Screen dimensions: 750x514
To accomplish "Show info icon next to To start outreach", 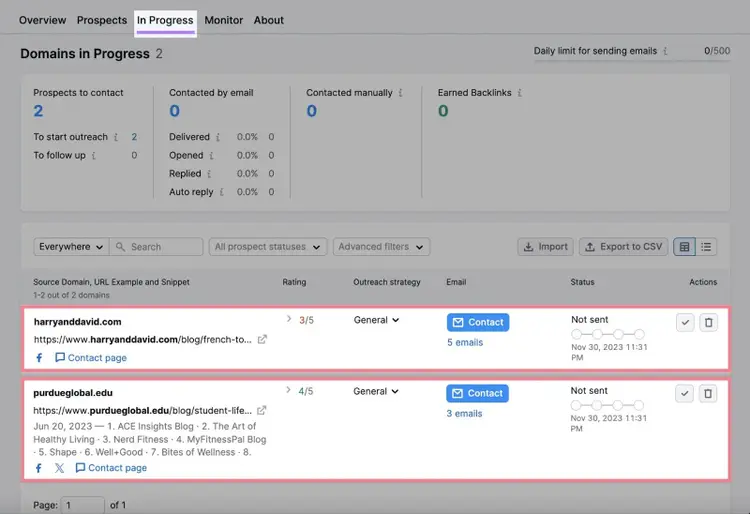I will pyautogui.click(x=116, y=137).
